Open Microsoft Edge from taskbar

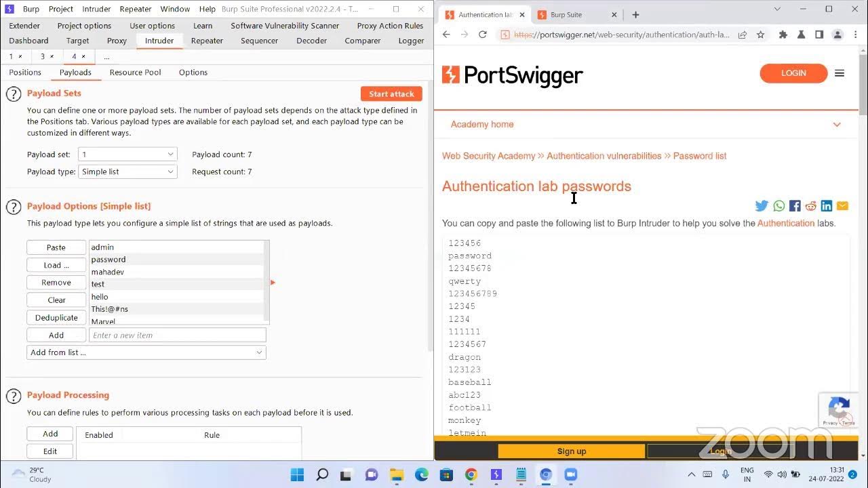pos(422,474)
